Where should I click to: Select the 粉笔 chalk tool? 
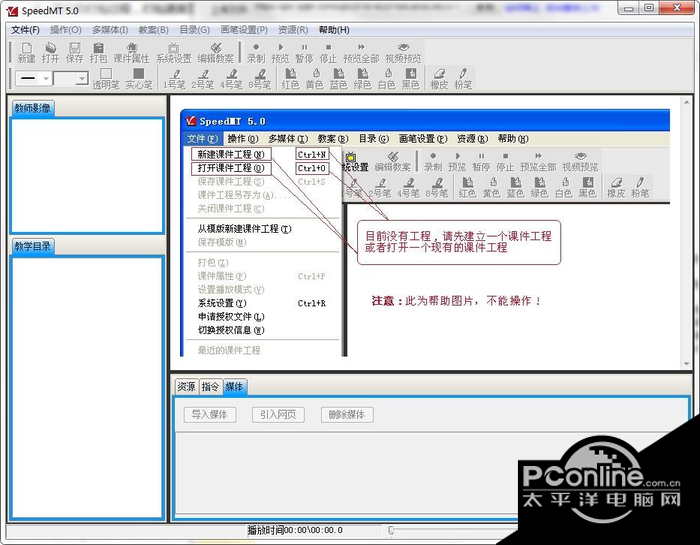[463, 79]
